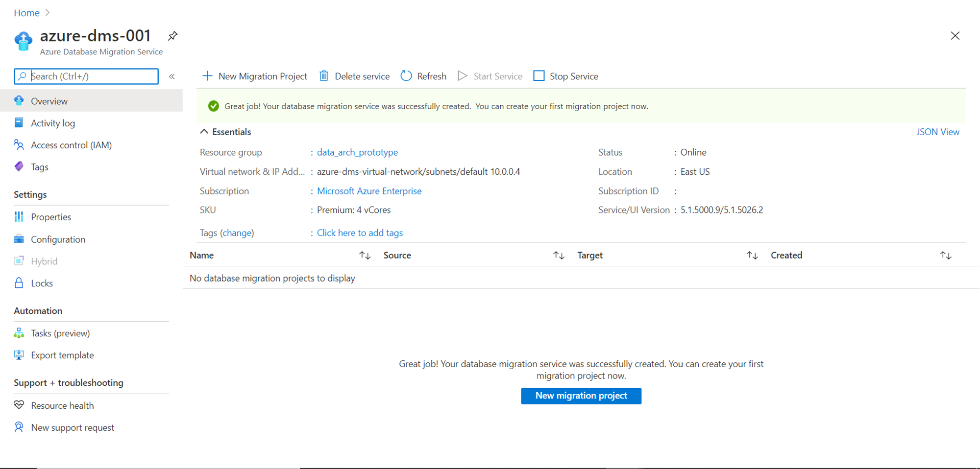
Task: Click the Created column header
Action: [786, 255]
